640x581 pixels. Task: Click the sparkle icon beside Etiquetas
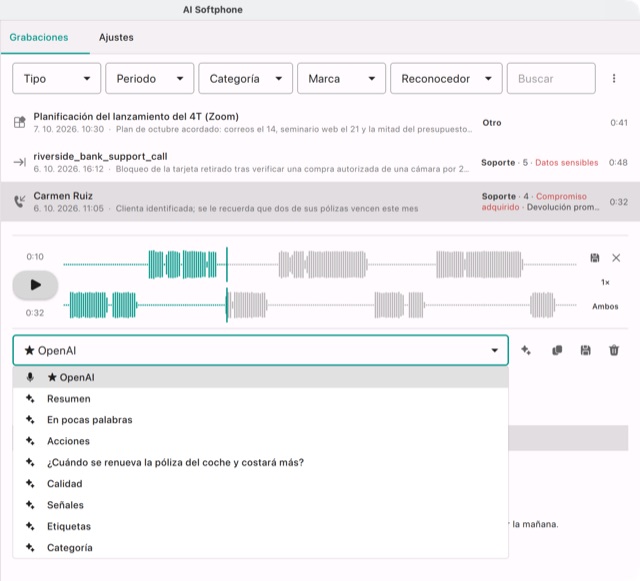coord(30,526)
